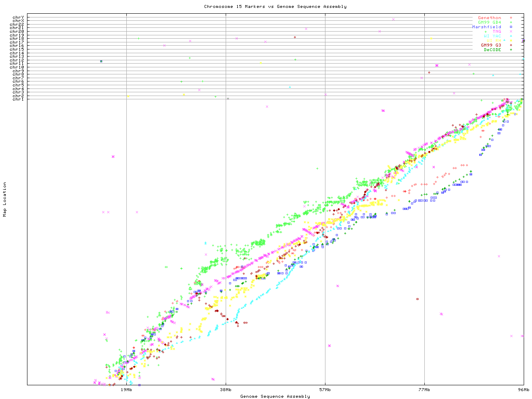Click the chart title about Chromosome 15 Markers
The height and width of the screenshot is (399, 532).
click(275, 7)
